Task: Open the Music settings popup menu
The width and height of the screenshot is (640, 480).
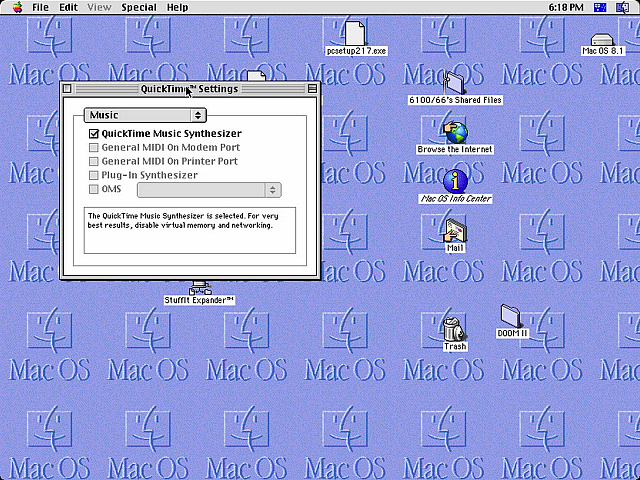Action: [x=145, y=115]
